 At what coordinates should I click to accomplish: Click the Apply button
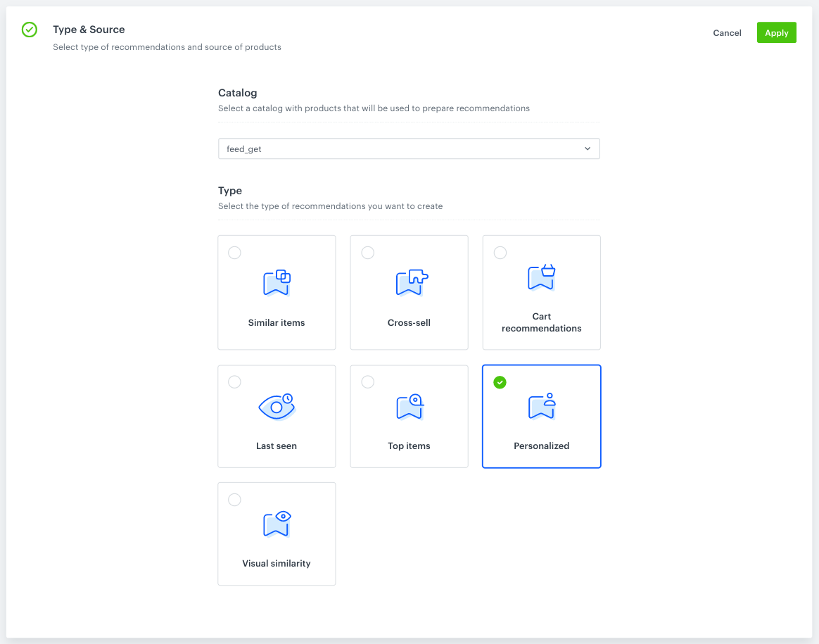tap(776, 32)
